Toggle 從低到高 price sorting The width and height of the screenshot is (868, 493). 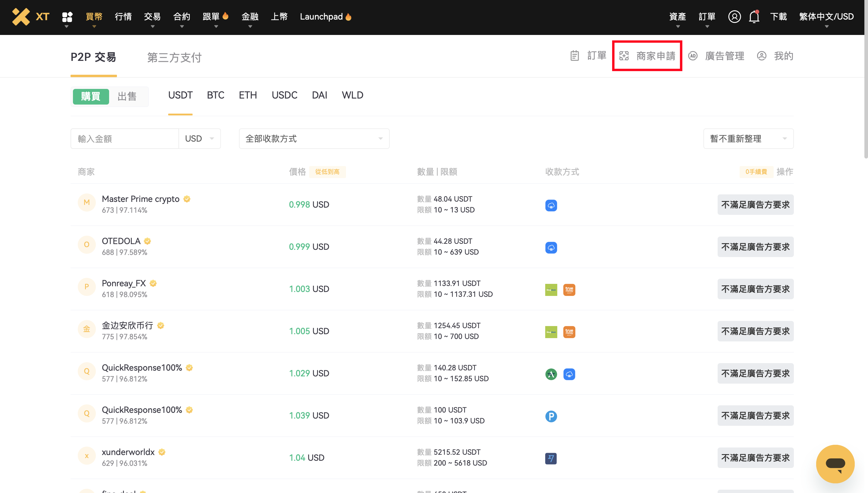click(327, 172)
